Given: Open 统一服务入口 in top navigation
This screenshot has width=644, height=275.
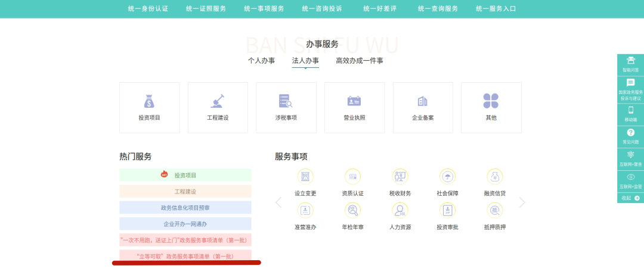Looking at the screenshot, I should pyautogui.click(x=496, y=8).
